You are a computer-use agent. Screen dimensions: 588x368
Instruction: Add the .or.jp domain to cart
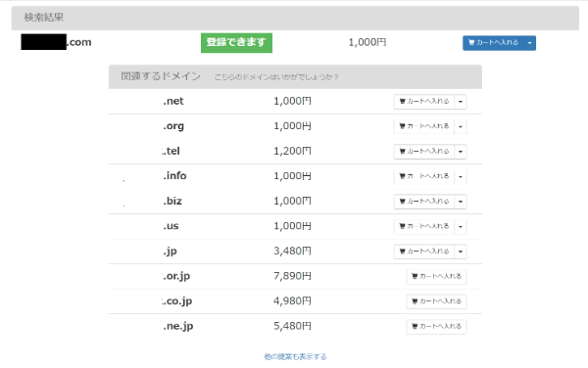pyautogui.click(x=436, y=277)
